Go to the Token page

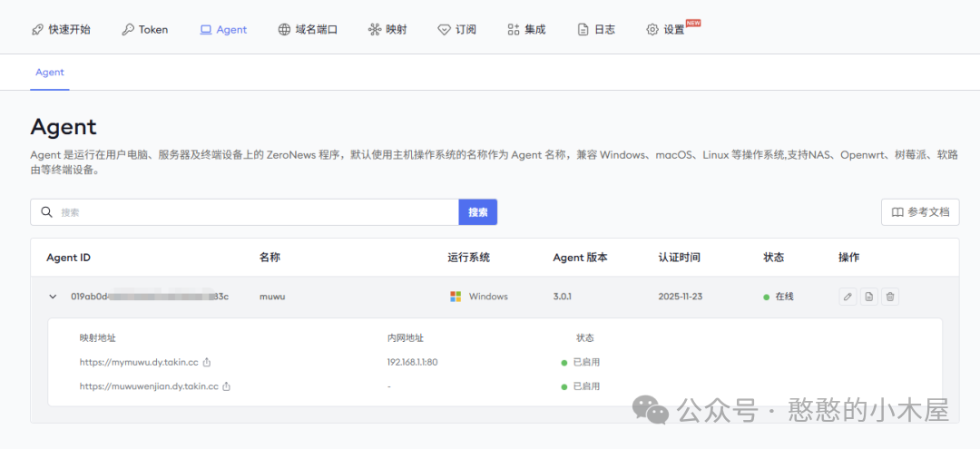[x=144, y=29]
